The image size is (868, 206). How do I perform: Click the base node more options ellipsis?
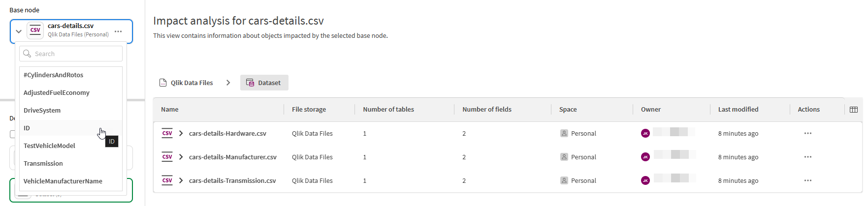tap(118, 31)
